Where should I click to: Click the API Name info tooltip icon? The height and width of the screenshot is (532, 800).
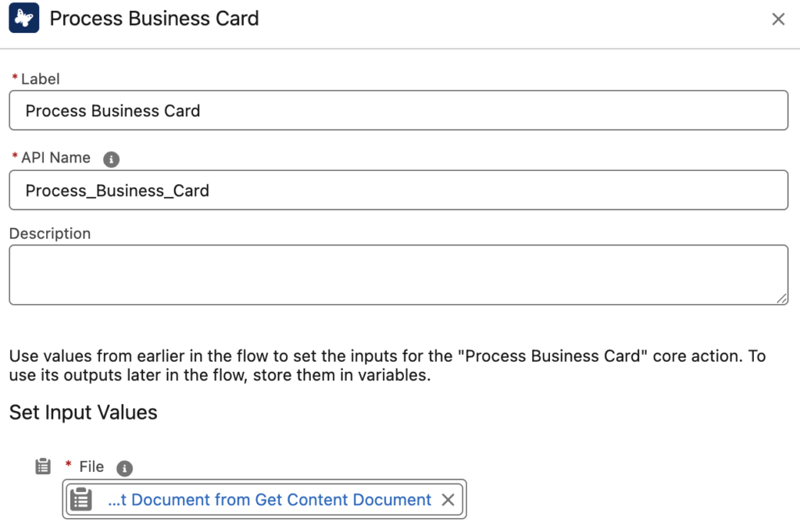[112, 159]
